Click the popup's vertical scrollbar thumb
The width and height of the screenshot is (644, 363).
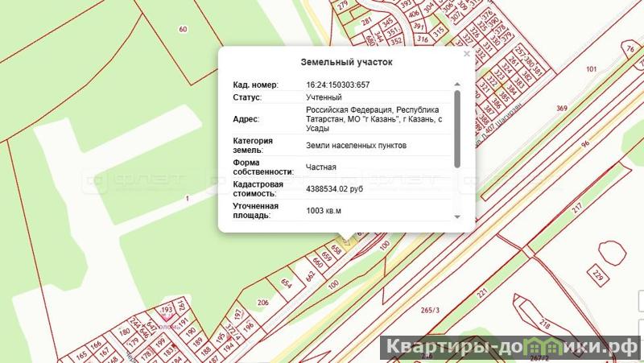457,127
